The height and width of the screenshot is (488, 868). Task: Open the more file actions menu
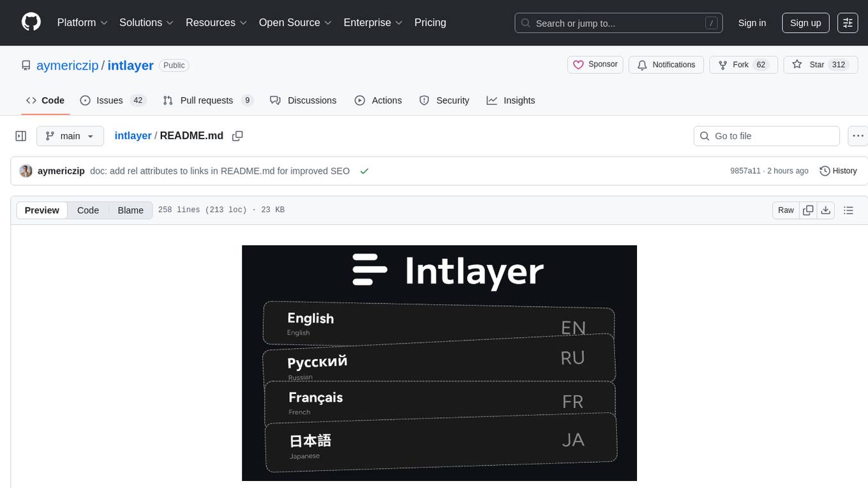[x=858, y=136]
